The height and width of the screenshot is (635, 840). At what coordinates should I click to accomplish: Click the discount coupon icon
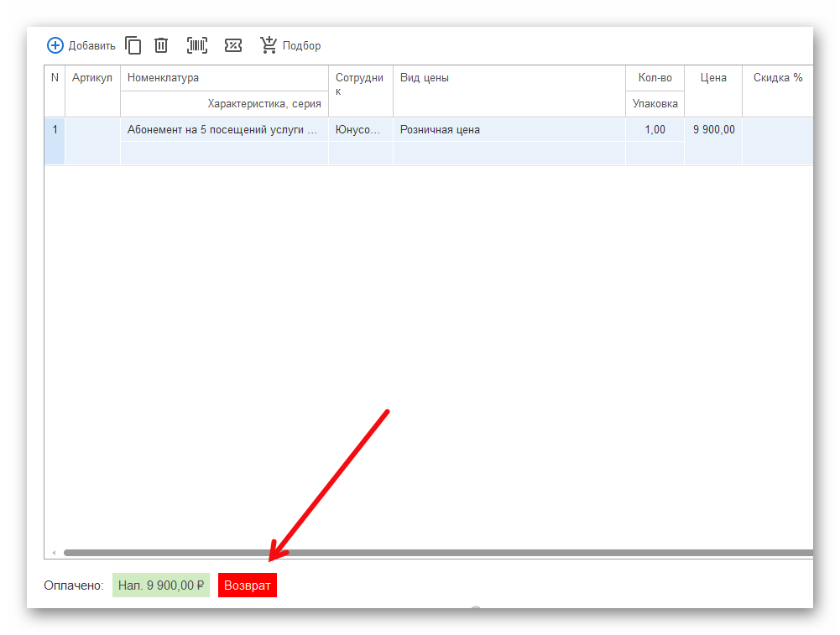233,45
